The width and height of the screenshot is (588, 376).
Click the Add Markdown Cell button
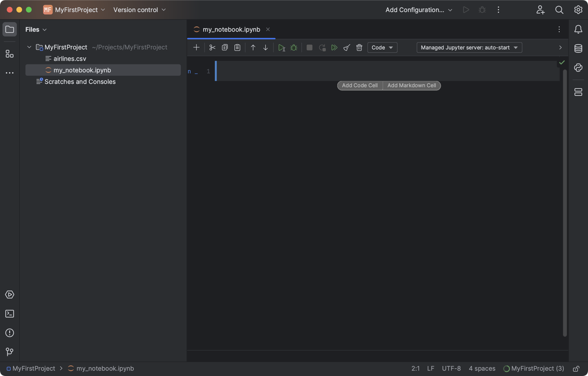(411, 85)
